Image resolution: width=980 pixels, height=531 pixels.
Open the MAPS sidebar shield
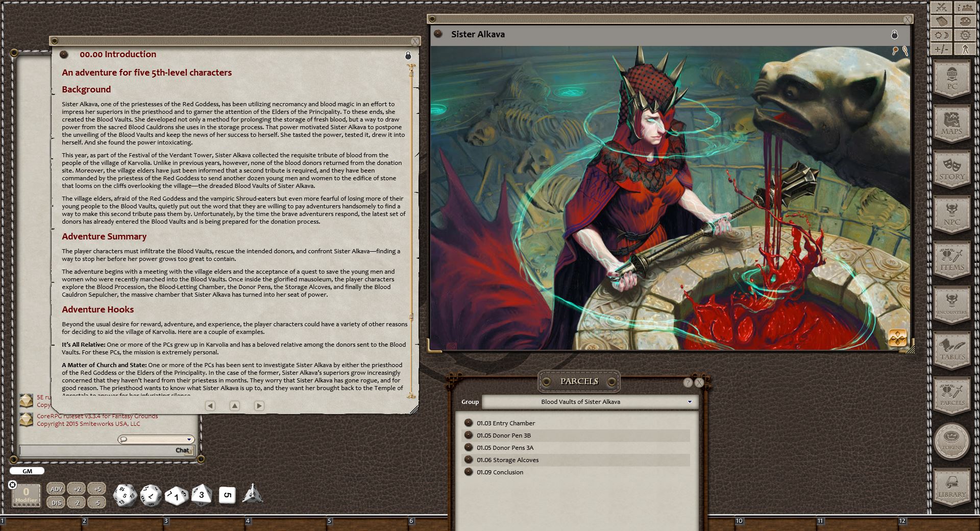[952, 124]
